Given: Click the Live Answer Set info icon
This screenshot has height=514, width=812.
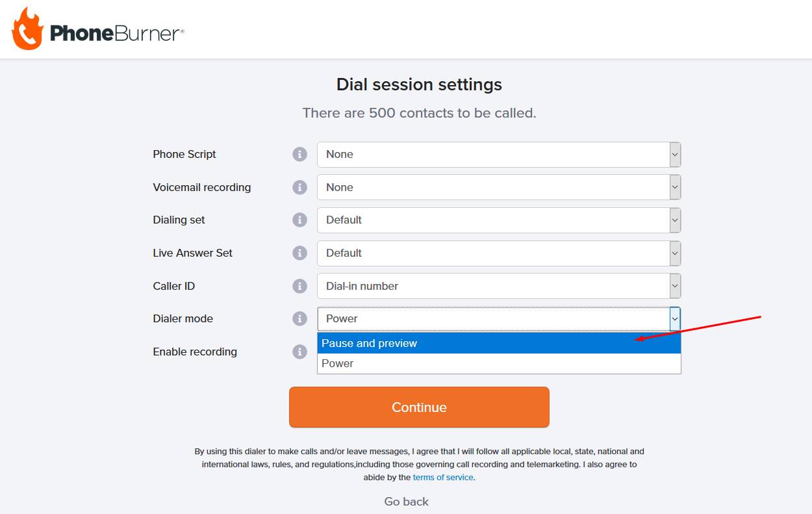Looking at the screenshot, I should (x=299, y=253).
